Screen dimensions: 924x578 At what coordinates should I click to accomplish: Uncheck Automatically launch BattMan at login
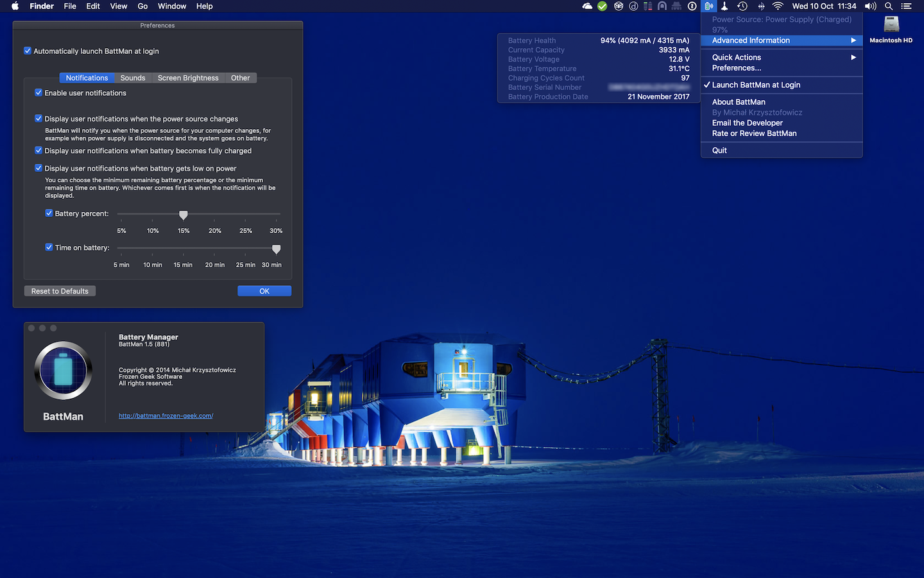coord(28,51)
